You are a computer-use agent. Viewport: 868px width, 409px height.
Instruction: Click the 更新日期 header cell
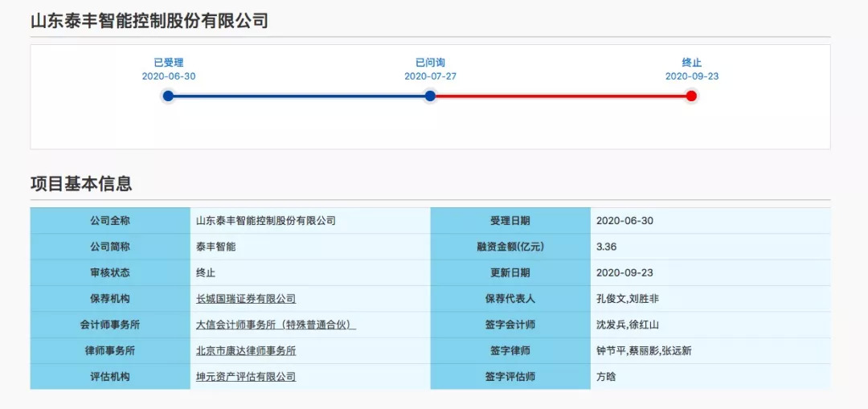[x=510, y=273]
